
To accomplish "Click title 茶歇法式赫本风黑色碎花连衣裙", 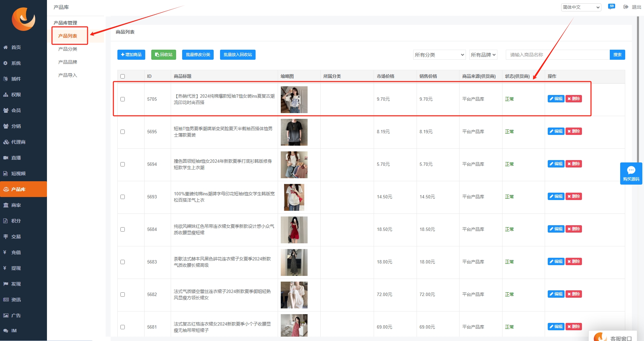I will point(223,262).
